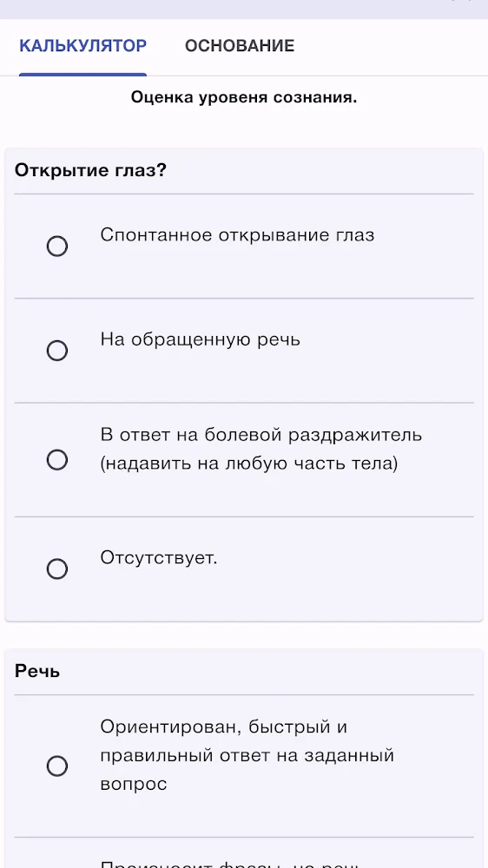Click the lavender app bar at top
Image resolution: width=488 pixels, height=868 pixels.
point(244,10)
